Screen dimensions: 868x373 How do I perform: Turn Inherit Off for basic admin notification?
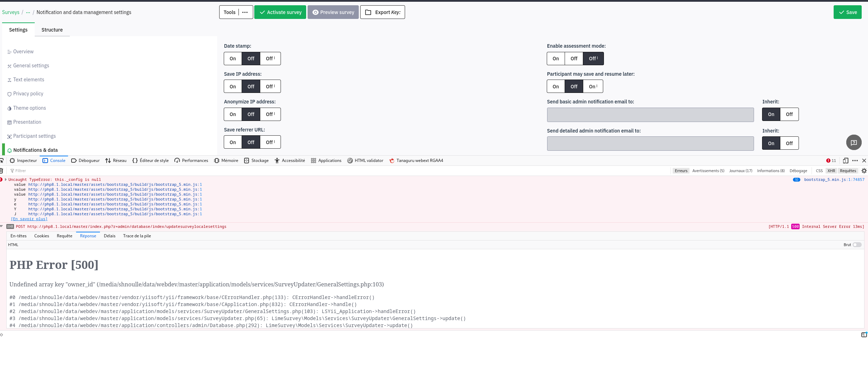click(789, 114)
